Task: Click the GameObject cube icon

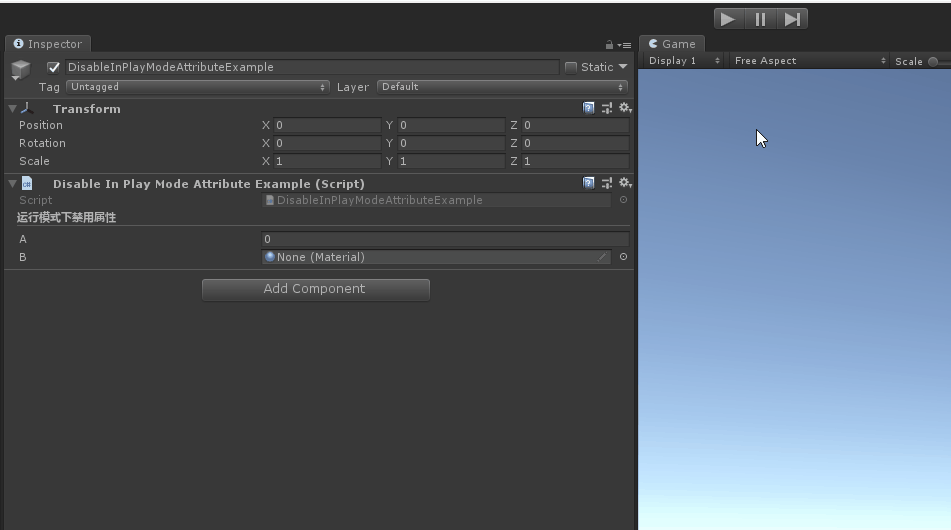Action: [x=20, y=70]
